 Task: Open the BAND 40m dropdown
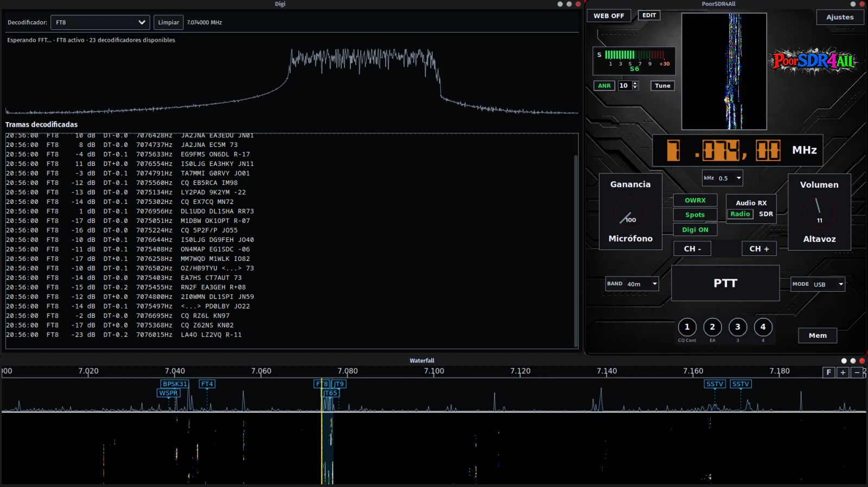pyautogui.click(x=632, y=284)
